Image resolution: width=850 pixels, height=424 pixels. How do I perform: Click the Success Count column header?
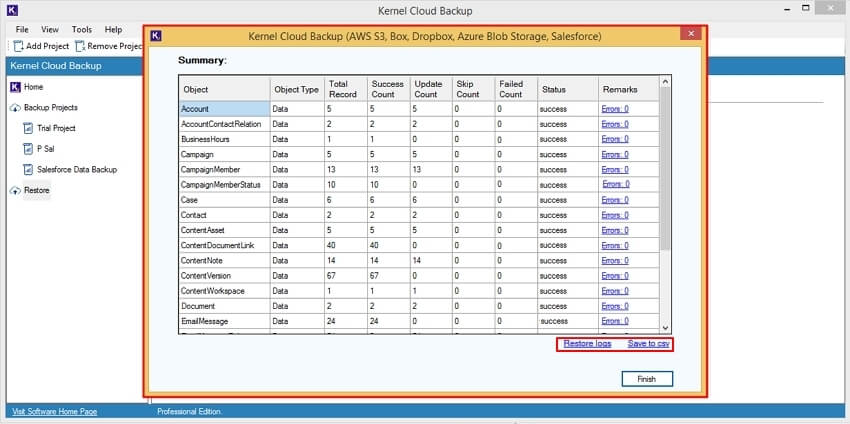(388, 89)
